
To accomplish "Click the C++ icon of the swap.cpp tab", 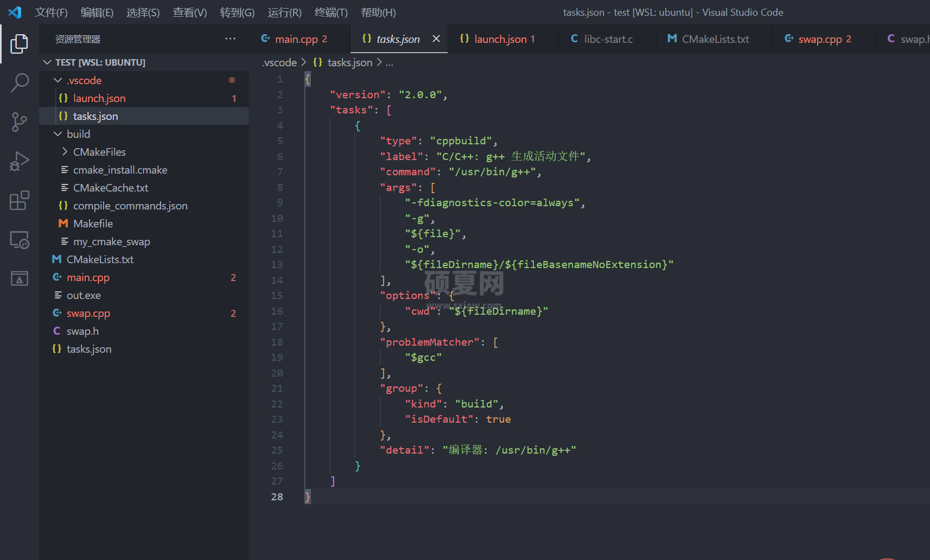I will pos(789,39).
